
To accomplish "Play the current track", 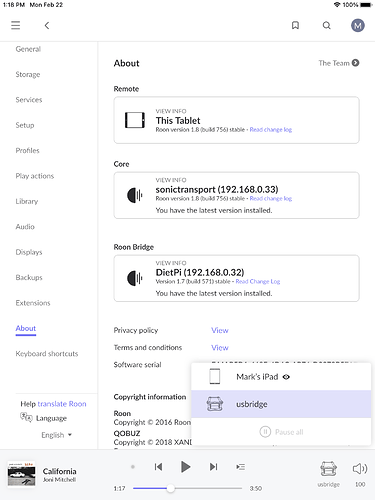I will pos(185,467).
